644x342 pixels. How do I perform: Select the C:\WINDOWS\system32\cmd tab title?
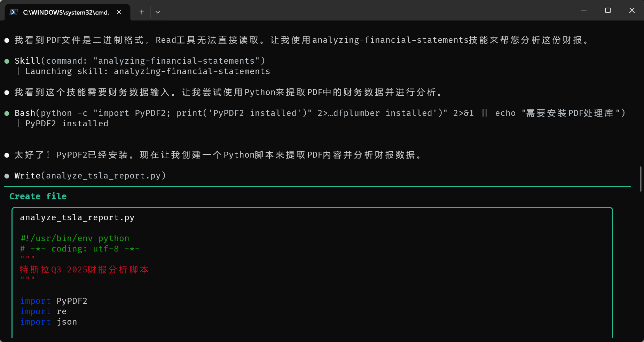[x=66, y=12]
